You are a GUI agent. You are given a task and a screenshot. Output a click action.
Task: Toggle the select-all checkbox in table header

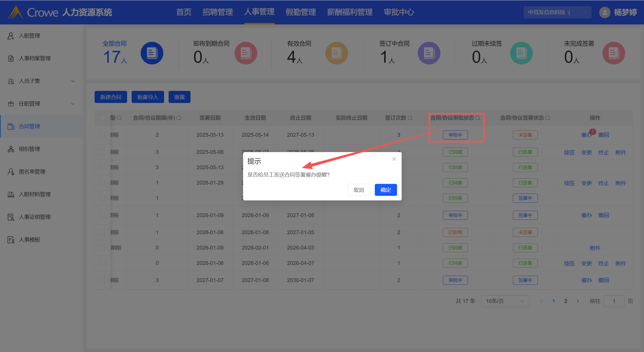(102, 118)
